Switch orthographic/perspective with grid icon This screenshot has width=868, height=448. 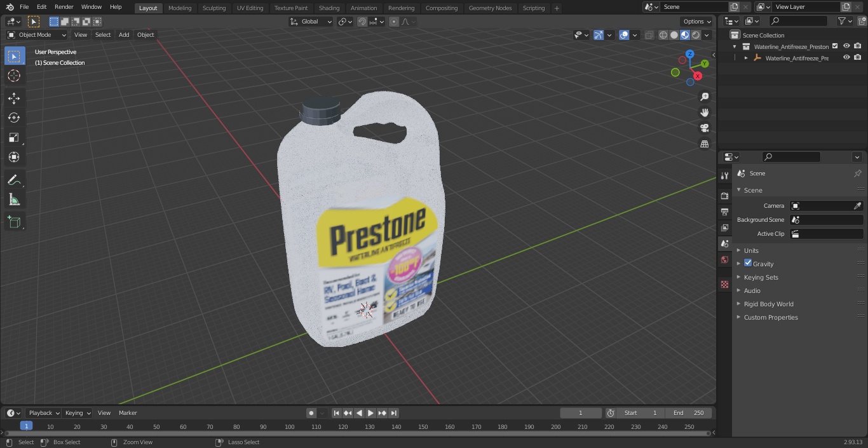(x=704, y=144)
